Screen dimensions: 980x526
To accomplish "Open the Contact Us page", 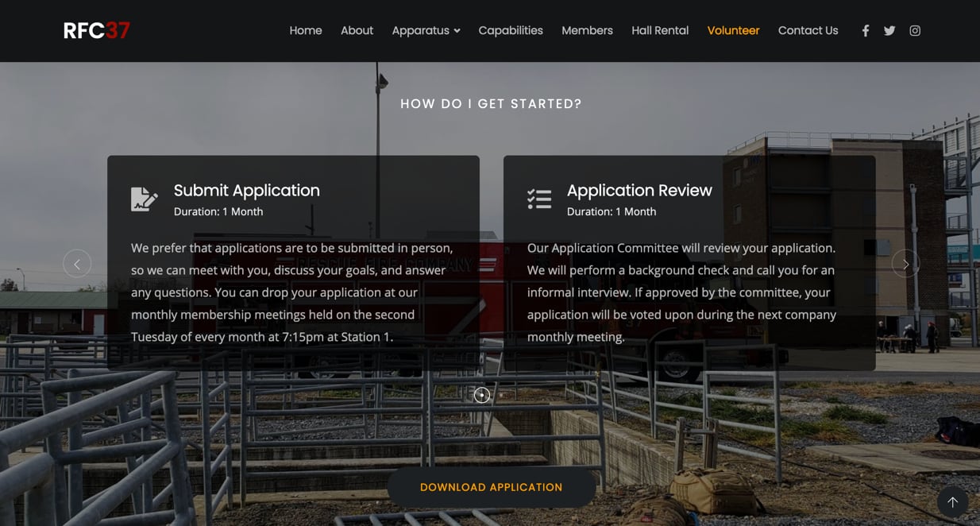I will click(x=808, y=31).
